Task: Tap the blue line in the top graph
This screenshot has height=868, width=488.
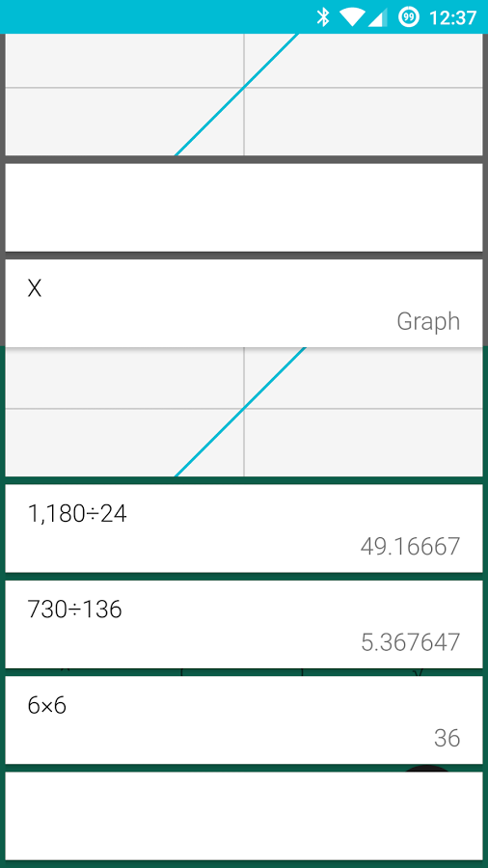Action: (x=237, y=95)
